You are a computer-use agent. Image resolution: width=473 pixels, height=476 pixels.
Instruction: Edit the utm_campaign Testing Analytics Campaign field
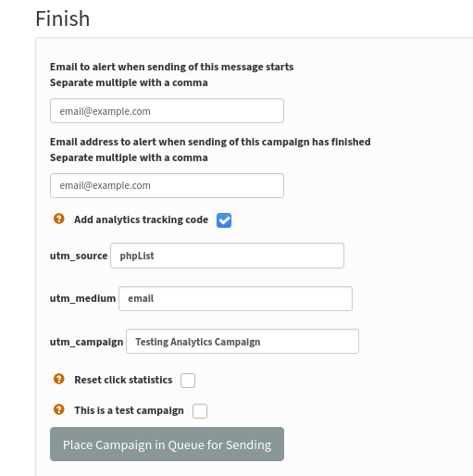243,342
